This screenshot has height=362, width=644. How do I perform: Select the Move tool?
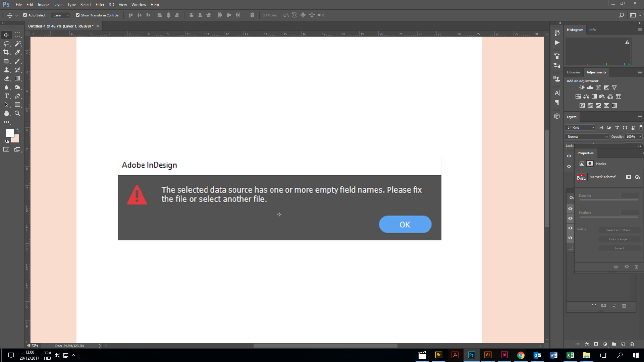point(6,35)
